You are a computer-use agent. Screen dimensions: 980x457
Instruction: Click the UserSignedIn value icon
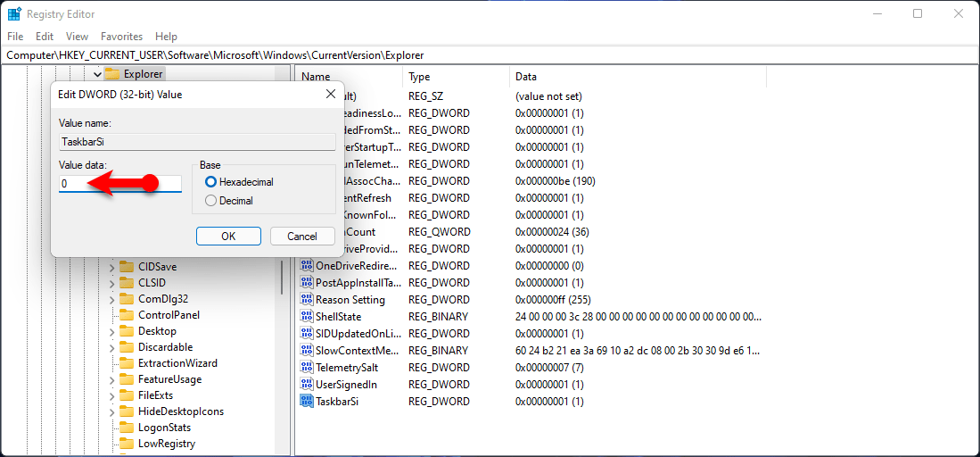coord(306,384)
